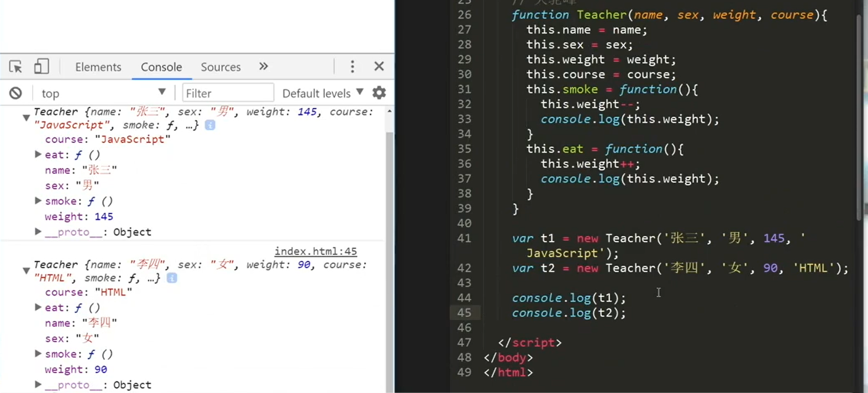Image resolution: width=868 pixels, height=393 pixels.
Task: Click line number 45 in editor gutter
Action: [x=464, y=313]
